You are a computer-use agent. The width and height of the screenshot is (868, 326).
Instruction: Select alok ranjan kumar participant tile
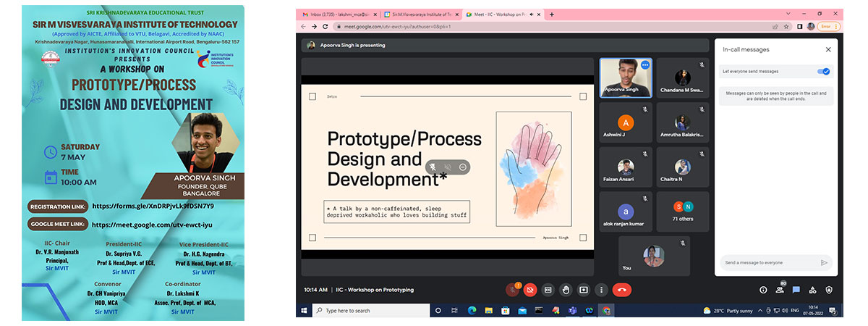pos(626,212)
